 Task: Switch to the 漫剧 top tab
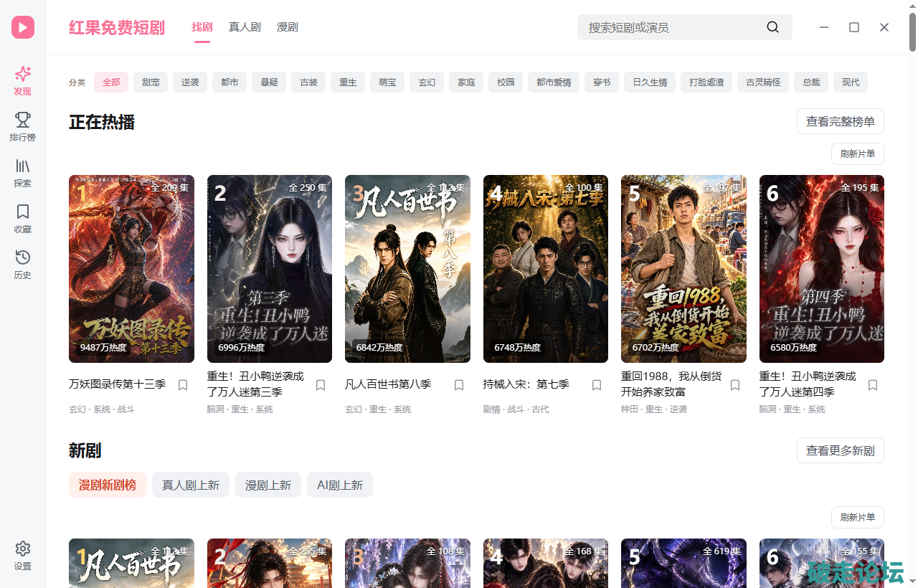click(288, 27)
